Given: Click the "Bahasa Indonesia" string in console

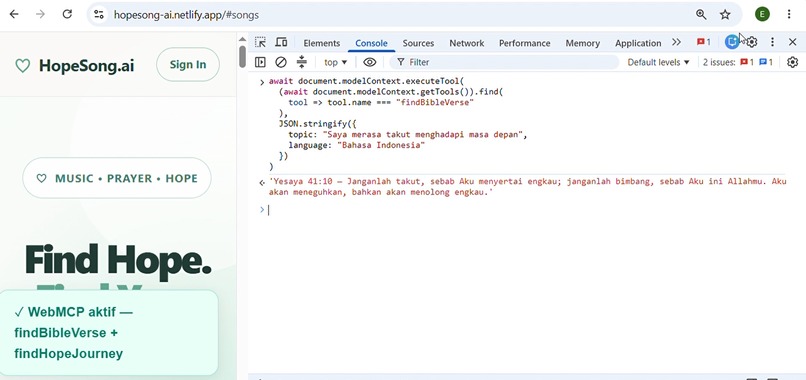Looking at the screenshot, I should pyautogui.click(x=381, y=146).
